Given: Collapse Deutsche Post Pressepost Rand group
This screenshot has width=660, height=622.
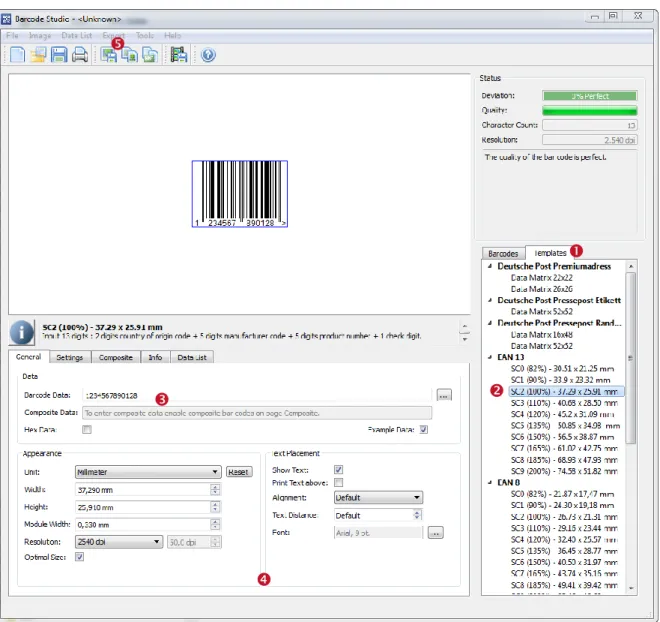Looking at the screenshot, I should point(490,323).
